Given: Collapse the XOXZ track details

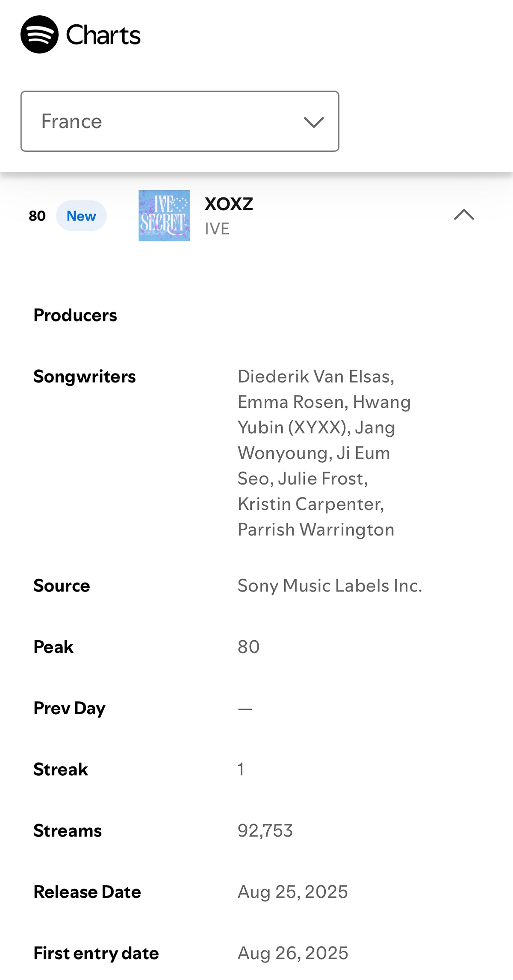Looking at the screenshot, I should 464,215.
